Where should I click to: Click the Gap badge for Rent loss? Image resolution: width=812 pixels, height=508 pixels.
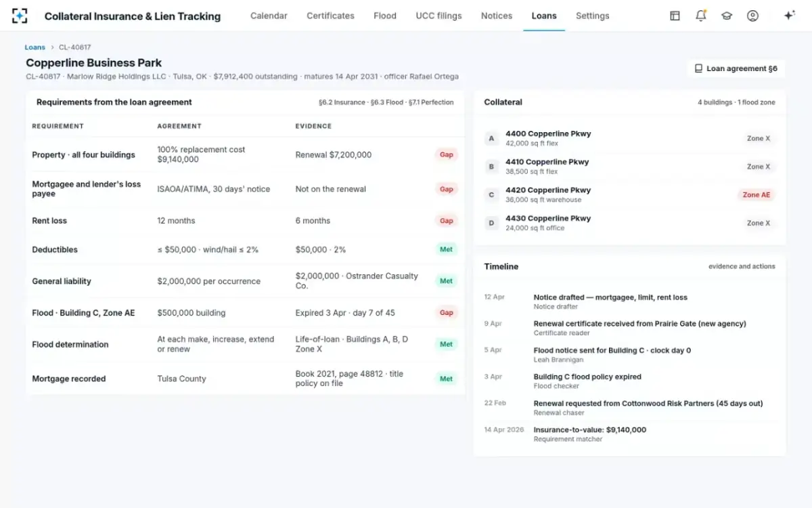click(x=447, y=221)
